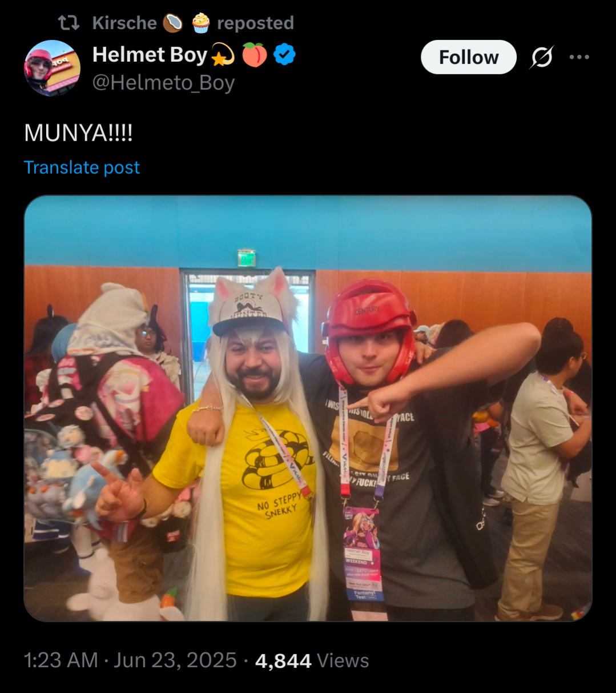Open the 4,844 Views count
The height and width of the screenshot is (693, 616).
click(x=312, y=660)
